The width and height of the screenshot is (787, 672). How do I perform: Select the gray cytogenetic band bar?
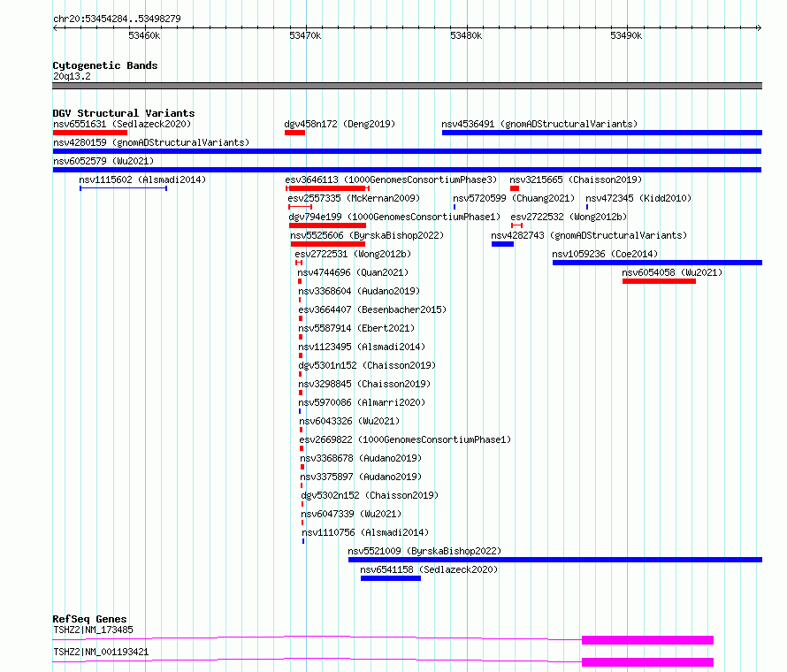(x=407, y=86)
